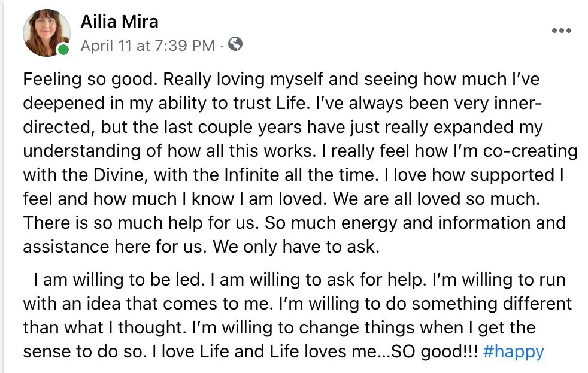Click the word 'assistance' in the post

click(66, 247)
